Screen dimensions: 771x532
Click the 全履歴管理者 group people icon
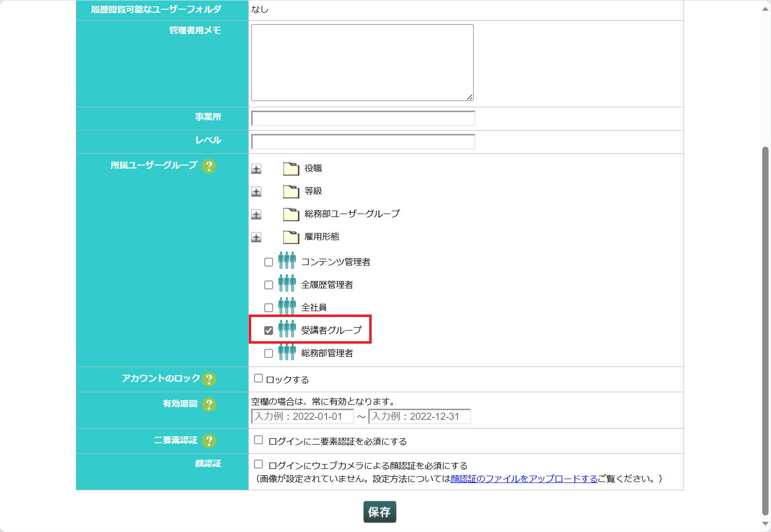(x=287, y=283)
